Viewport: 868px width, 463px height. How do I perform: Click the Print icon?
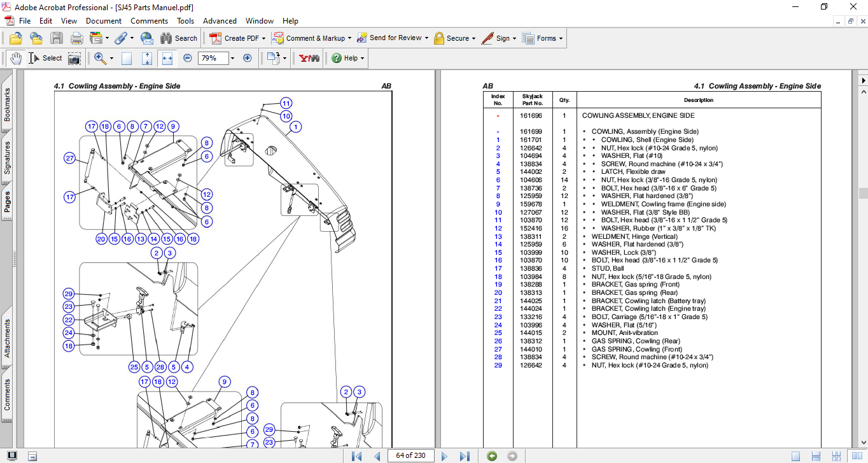pyautogui.click(x=76, y=38)
